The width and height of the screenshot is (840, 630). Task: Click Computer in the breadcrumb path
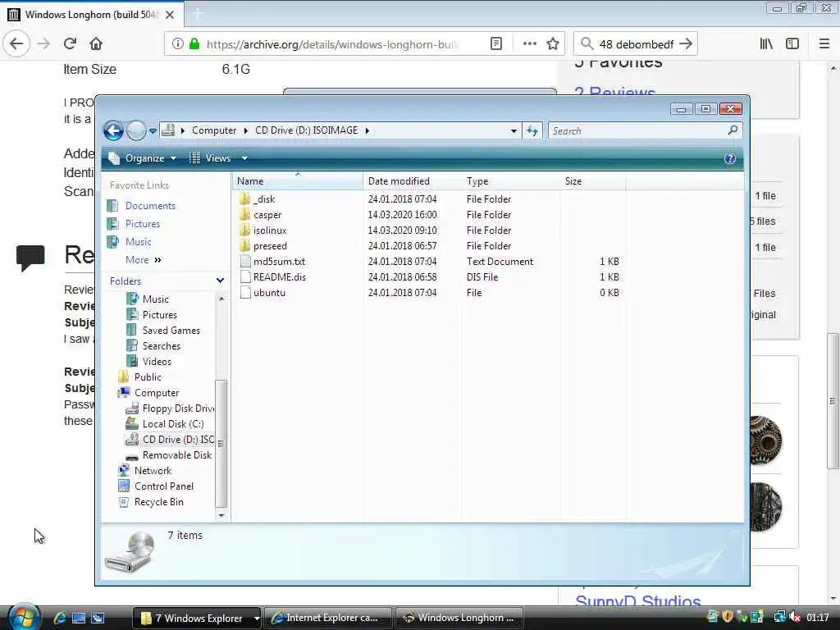[214, 130]
